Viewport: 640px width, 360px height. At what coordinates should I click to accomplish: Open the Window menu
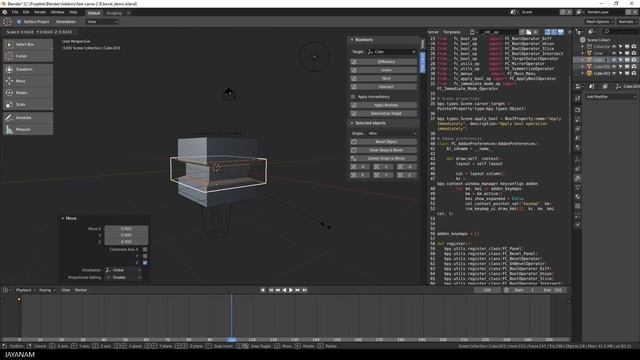click(x=58, y=12)
